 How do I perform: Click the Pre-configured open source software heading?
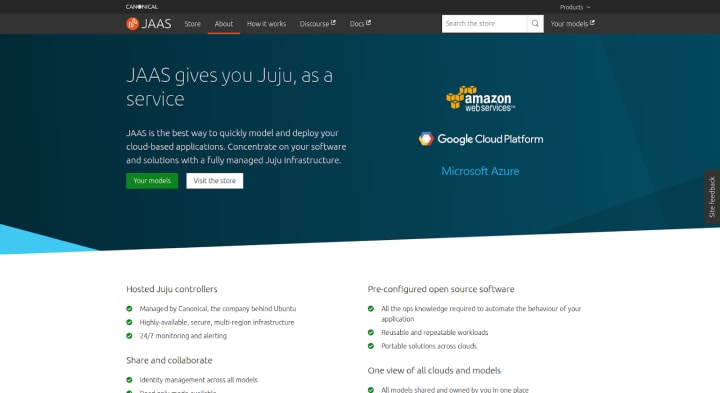coord(441,289)
